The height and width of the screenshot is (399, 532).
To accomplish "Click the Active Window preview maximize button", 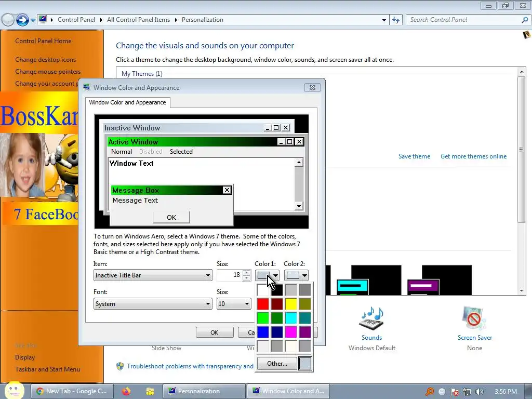I will (289, 141).
